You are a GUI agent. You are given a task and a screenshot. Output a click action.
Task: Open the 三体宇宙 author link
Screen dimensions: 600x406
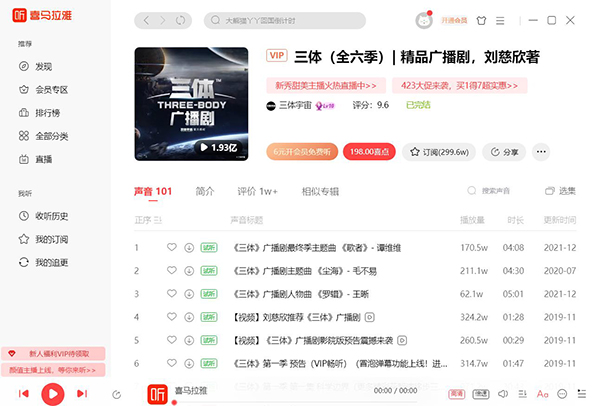[x=295, y=105]
